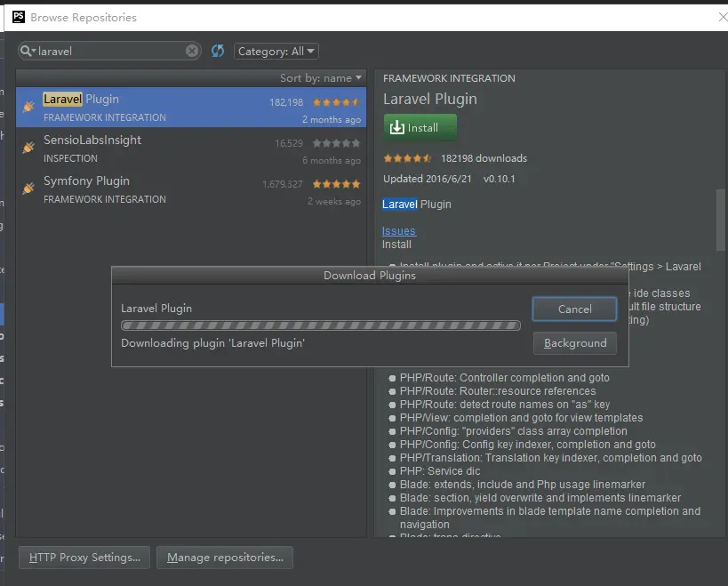728x586 pixels.
Task: Click the "PHP: Service dic" feature line
Action: (440, 470)
